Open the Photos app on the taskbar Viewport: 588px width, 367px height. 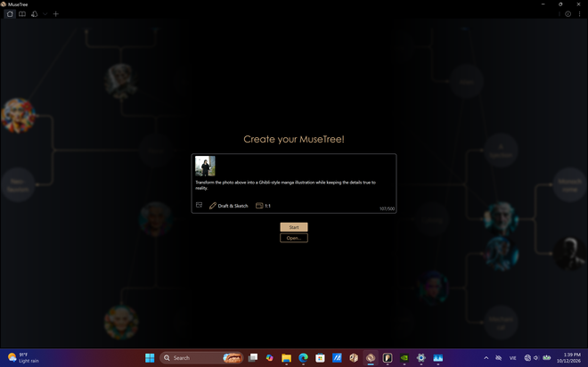pos(438,357)
